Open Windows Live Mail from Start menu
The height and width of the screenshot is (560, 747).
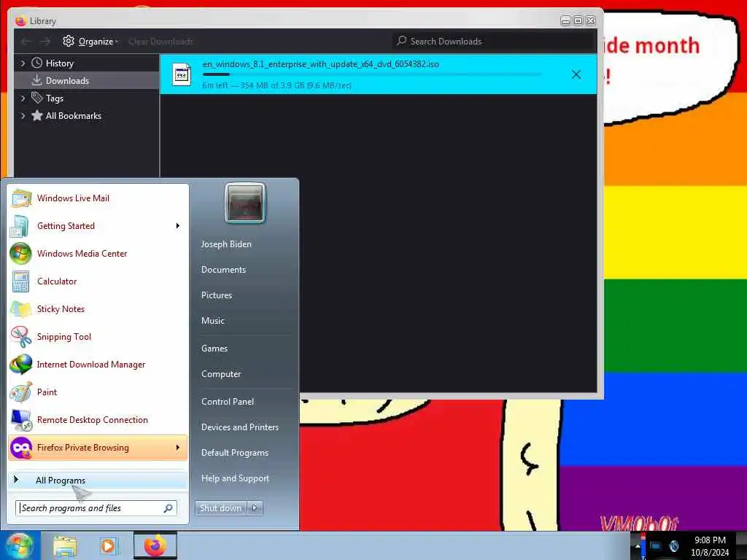73,198
